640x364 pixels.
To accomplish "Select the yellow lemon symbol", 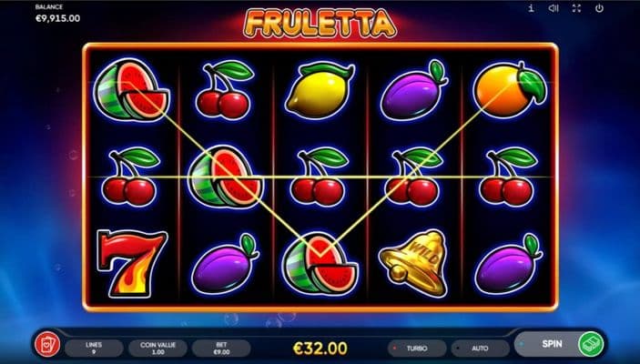I will pyautogui.click(x=320, y=90).
